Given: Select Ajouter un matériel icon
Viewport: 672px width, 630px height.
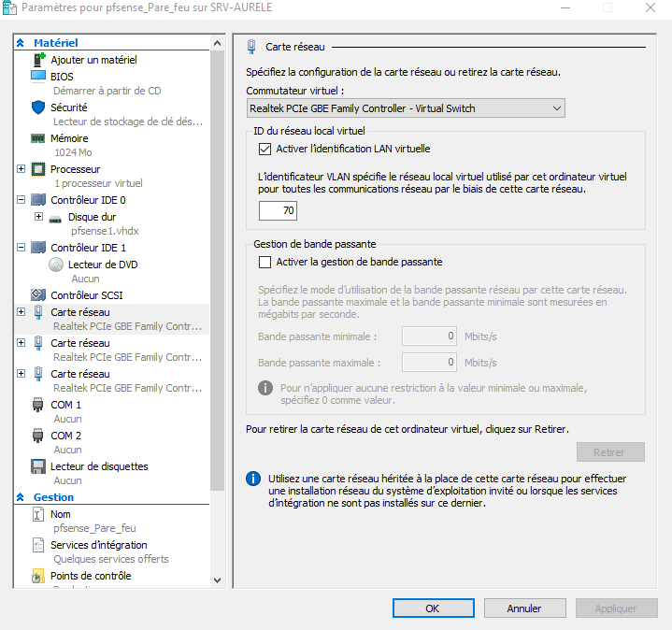Looking at the screenshot, I should [38, 59].
